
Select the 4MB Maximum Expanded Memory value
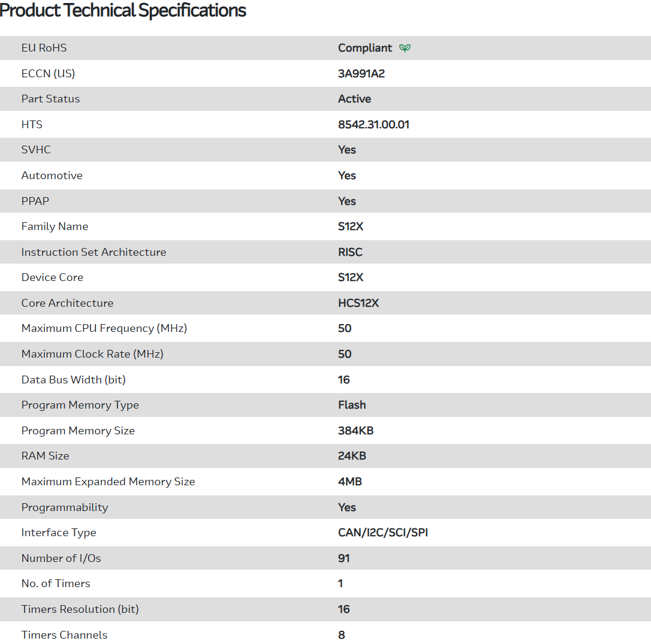[350, 482]
